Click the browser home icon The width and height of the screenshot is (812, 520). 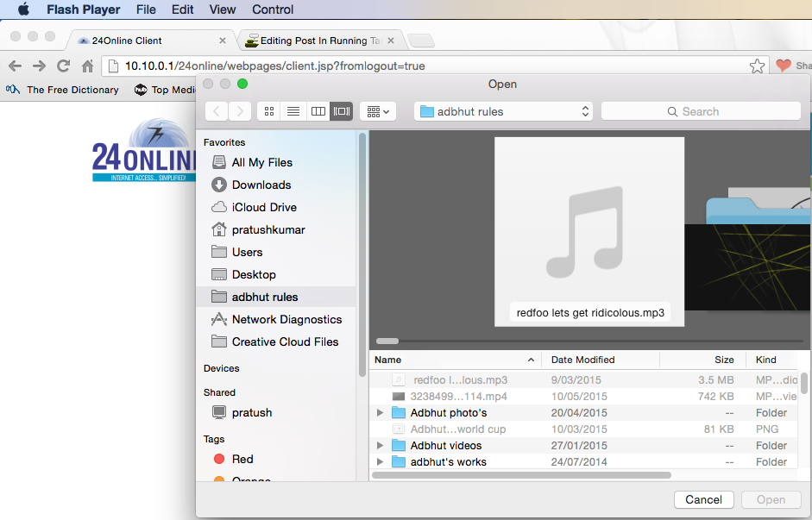pyautogui.click(x=87, y=66)
